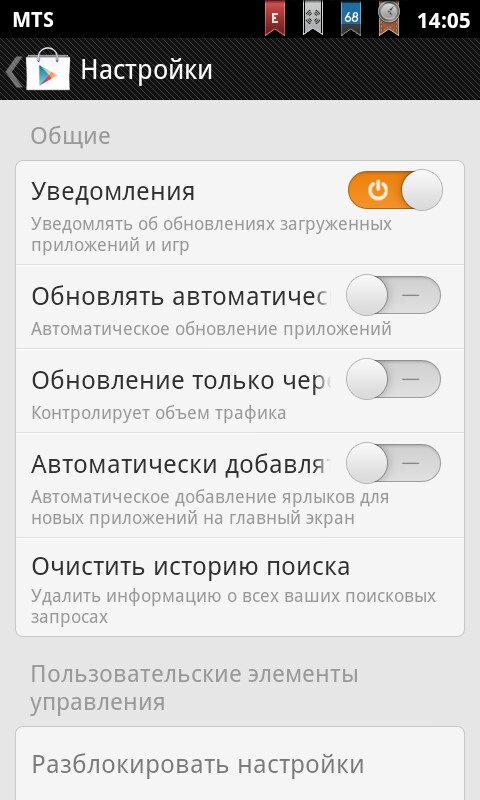480x800 pixels.
Task: Tap the battery 68 ribbon indicator
Action: (x=351, y=18)
